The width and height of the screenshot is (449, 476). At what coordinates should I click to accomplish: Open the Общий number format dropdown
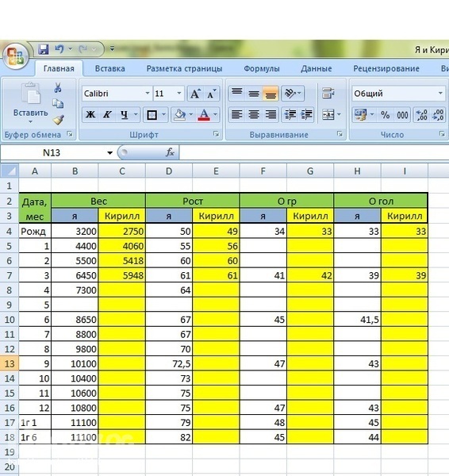click(440, 93)
